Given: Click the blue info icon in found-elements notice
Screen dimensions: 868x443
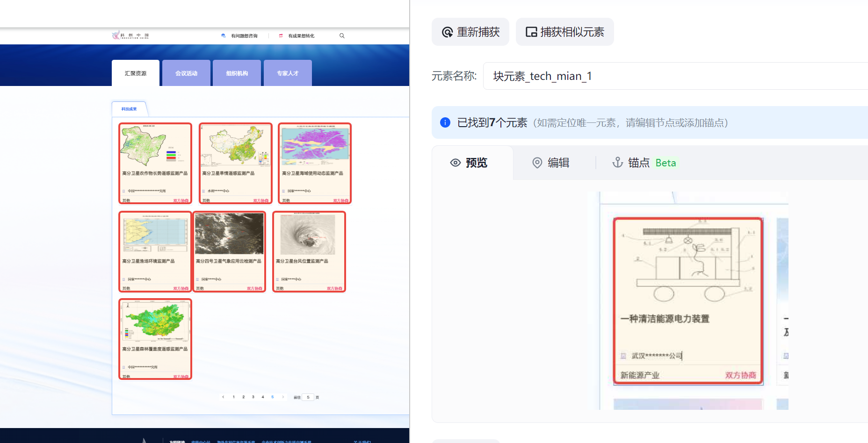Looking at the screenshot, I should [445, 122].
